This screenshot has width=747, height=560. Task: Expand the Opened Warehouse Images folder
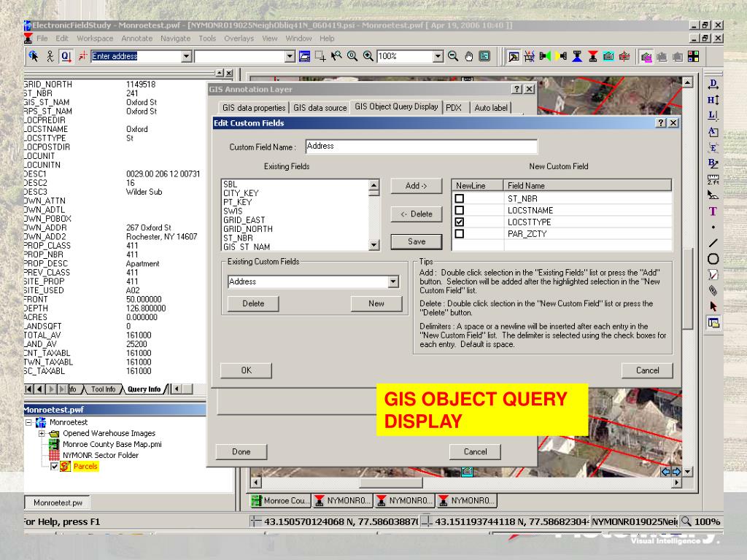click(x=42, y=433)
